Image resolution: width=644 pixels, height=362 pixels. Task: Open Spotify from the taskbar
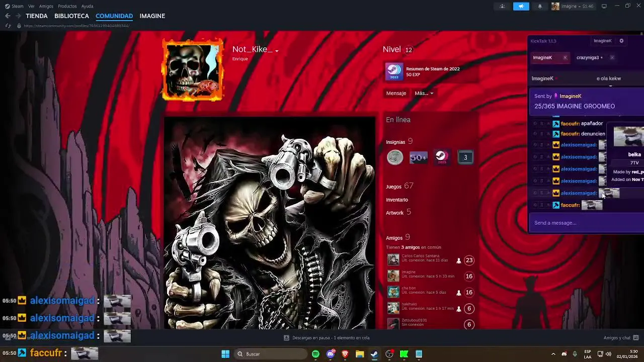pyautogui.click(x=315, y=354)
